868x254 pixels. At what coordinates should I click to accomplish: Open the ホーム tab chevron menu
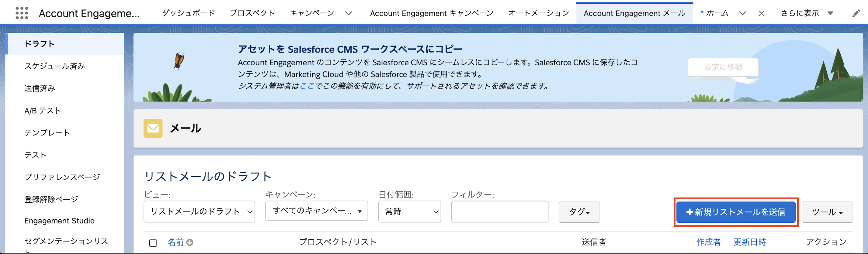(742, 13)
